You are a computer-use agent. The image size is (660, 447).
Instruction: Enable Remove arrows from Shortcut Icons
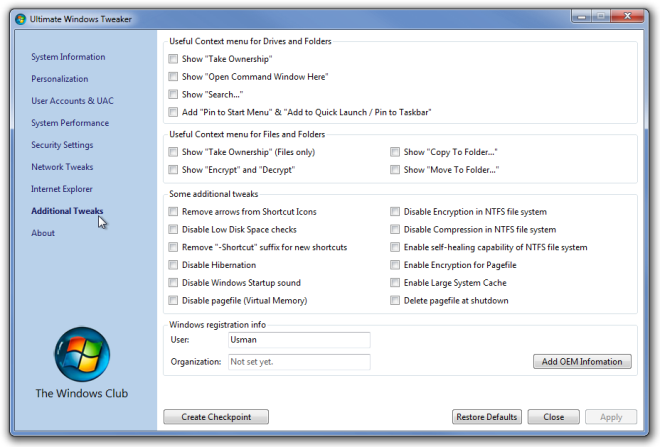173,212
